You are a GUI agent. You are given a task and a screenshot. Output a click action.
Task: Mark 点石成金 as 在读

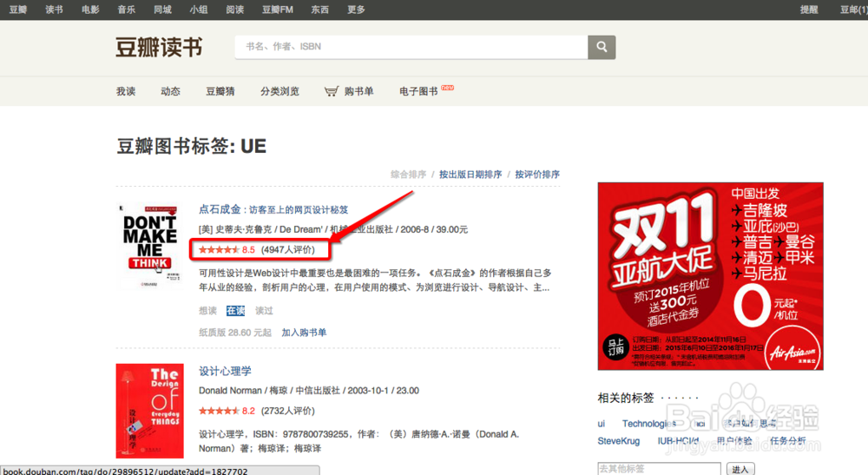coord(235,311)
